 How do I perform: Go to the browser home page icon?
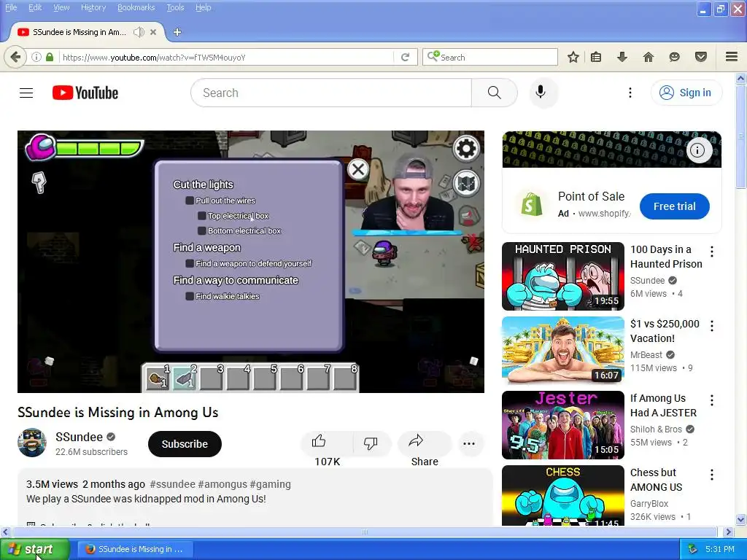coord(648,58)
